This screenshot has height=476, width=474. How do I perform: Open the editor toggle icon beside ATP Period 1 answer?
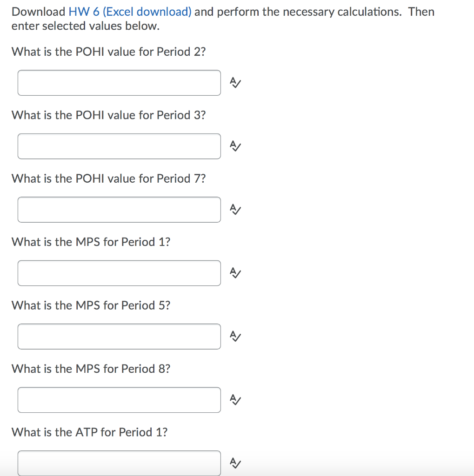pyautogui.click(x=234, y=463)
